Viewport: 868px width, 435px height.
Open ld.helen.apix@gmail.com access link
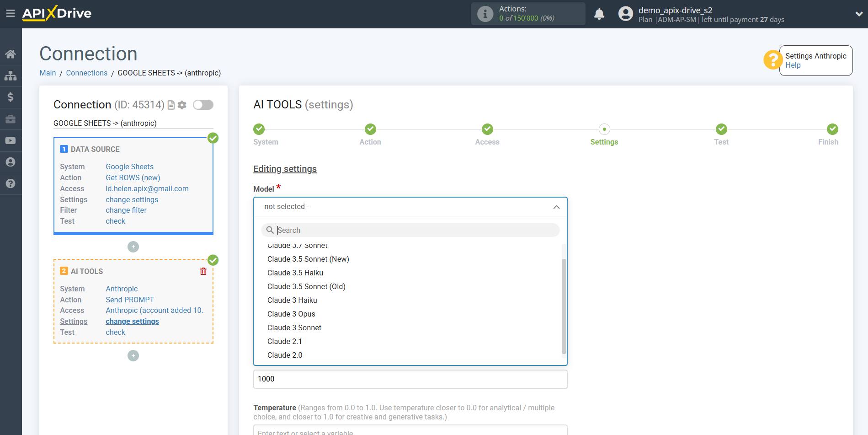[147, 188]
